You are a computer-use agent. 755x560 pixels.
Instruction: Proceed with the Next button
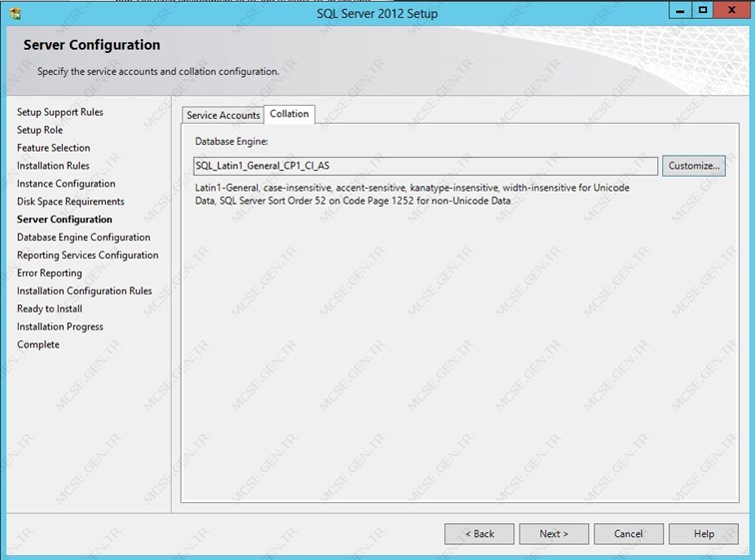pos(553,534)
